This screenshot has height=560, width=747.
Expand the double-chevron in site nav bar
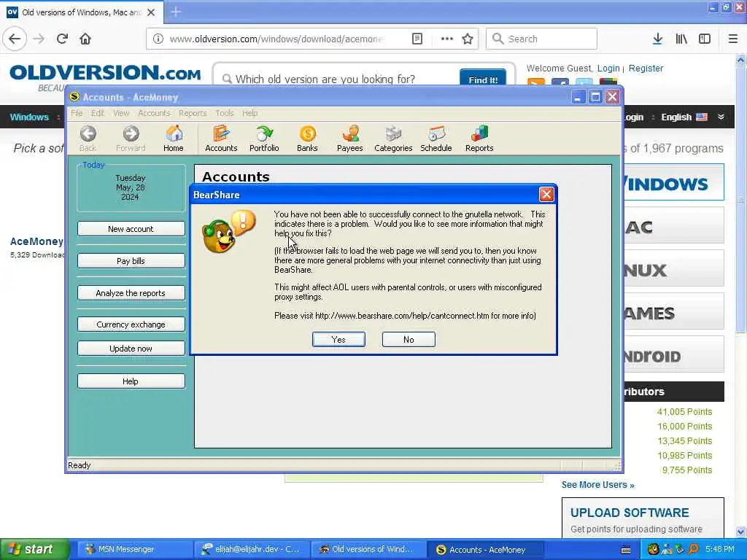(721, 117)
